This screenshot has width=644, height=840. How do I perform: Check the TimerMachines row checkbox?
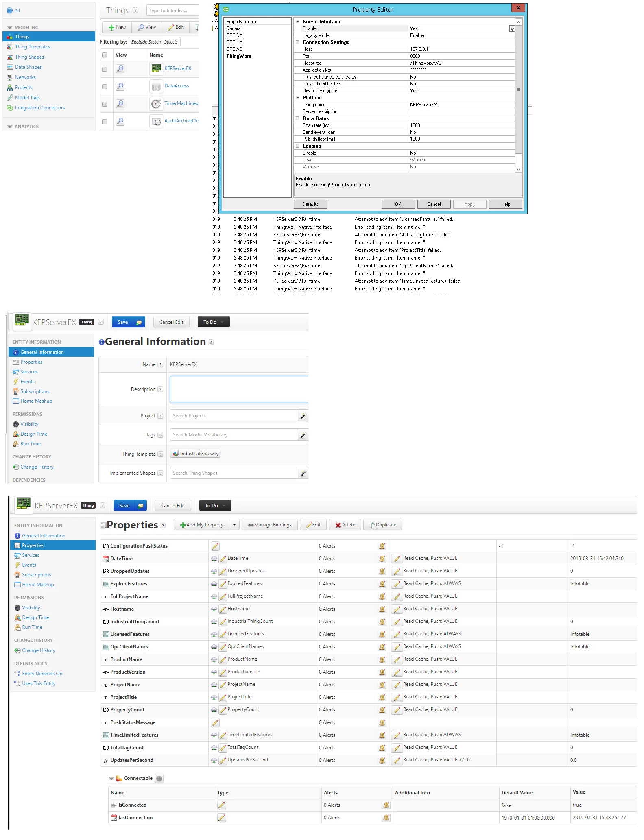105,104
